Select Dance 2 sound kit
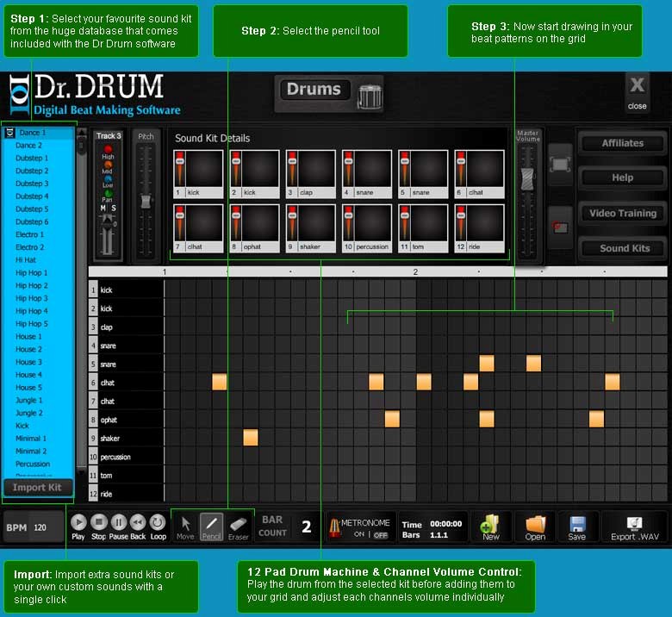This screenshot has height=617, width=672. 39,146
